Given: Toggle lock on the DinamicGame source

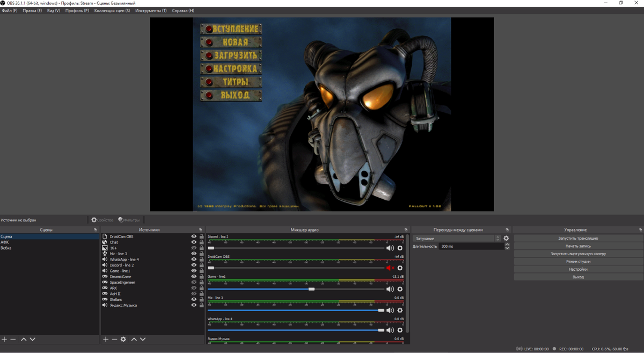Looking at the screenshot, I should (x=202, y=277).
